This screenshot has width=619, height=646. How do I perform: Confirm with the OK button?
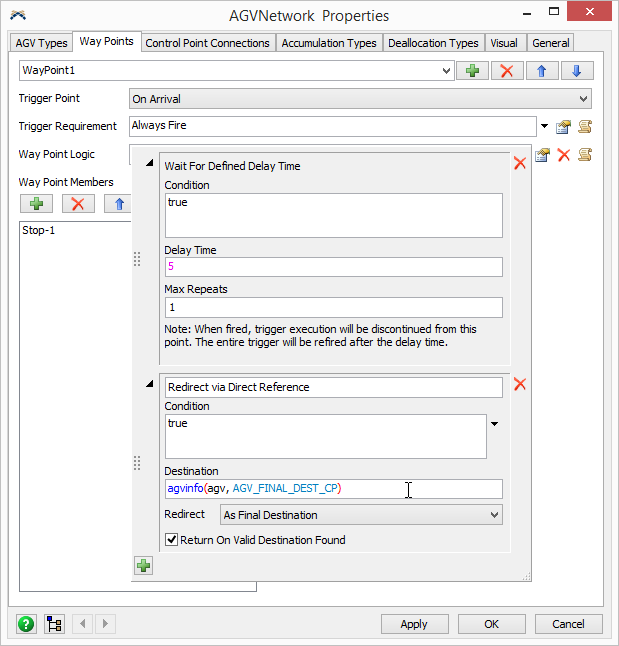491,623
